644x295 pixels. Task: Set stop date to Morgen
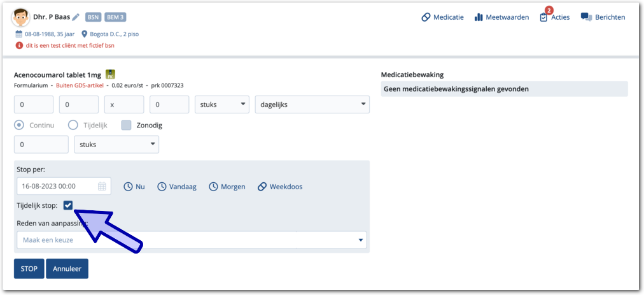click(227, 187)
